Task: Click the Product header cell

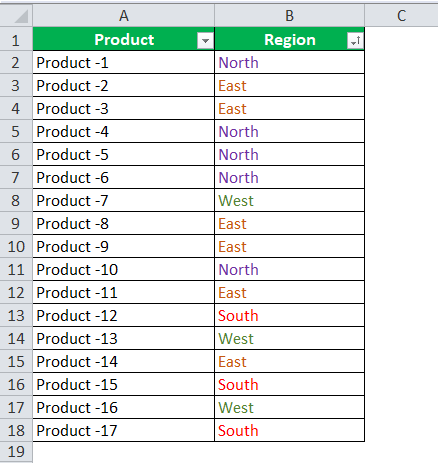Action: pyautogui.click(x=124, y=39)
